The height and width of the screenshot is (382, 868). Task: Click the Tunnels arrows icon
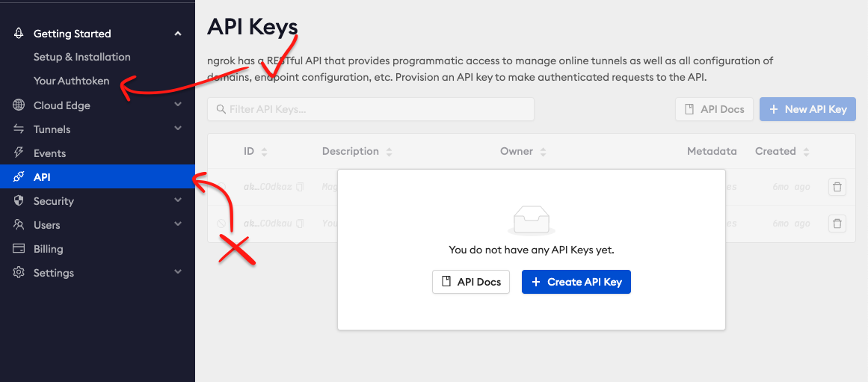tap(19, 129)
